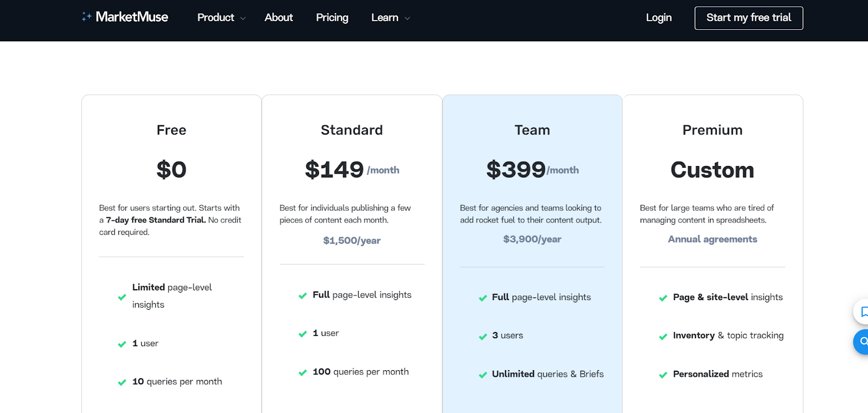Click Best for large teams description
The image size is (868, 413).
click(707, 214)
